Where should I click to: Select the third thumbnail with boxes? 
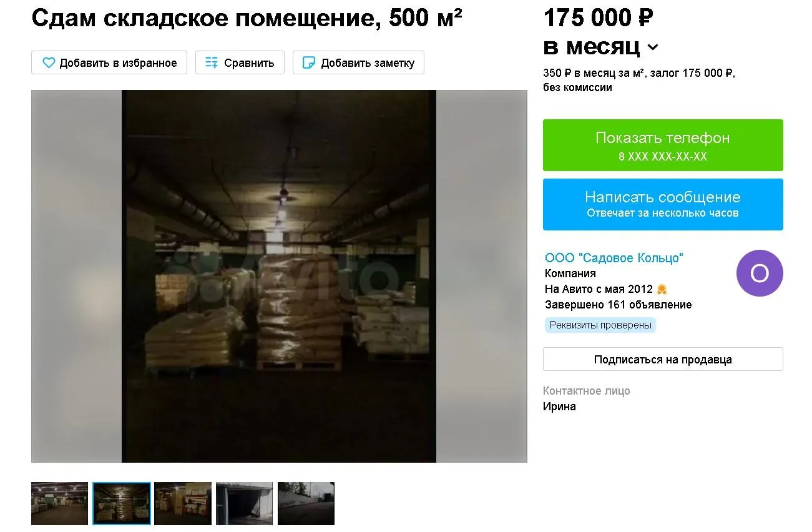coord(183,503)
